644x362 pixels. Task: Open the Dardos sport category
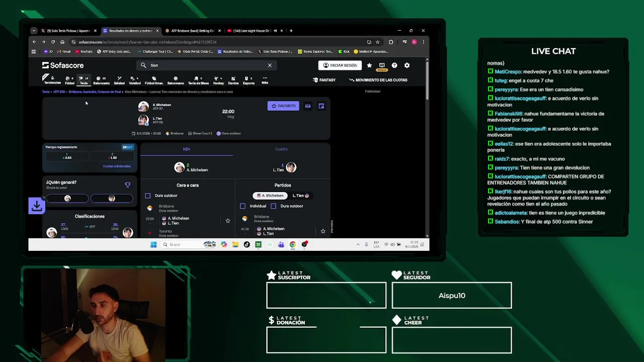(233, 80)
